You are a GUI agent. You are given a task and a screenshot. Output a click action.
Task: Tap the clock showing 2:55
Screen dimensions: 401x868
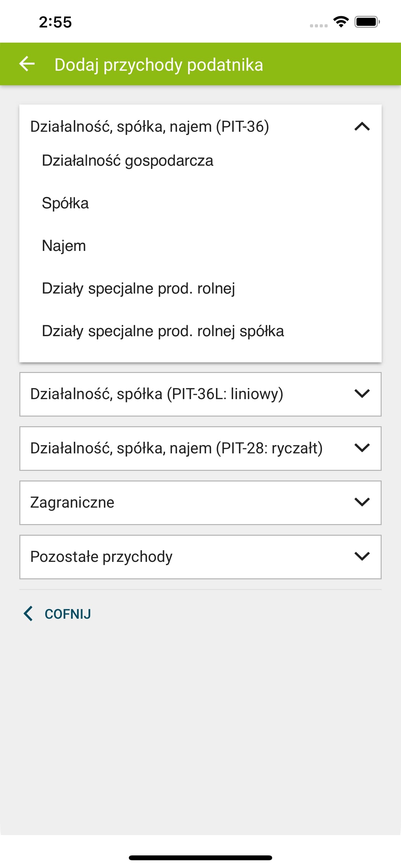(x=55, y=22)
